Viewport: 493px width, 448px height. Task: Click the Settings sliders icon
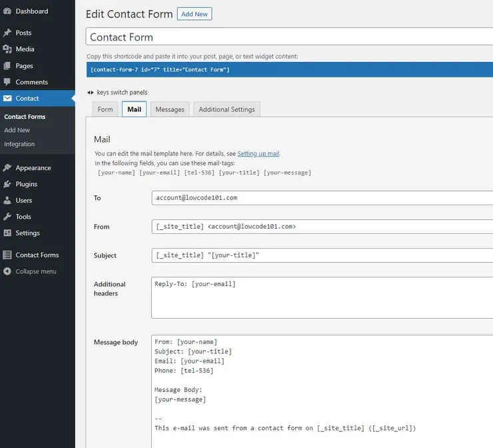pos(7,233)
